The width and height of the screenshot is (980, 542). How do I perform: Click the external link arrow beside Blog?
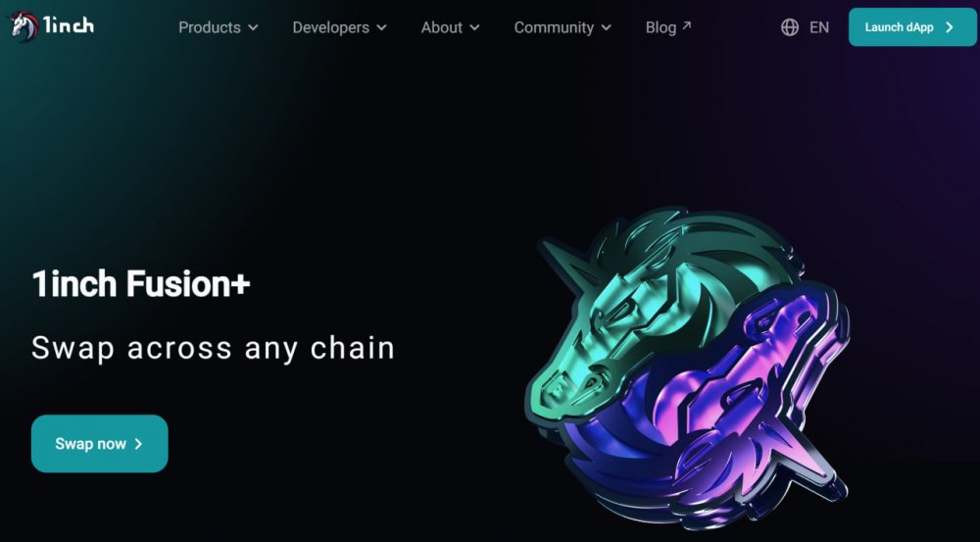click(x=686, y=25)
